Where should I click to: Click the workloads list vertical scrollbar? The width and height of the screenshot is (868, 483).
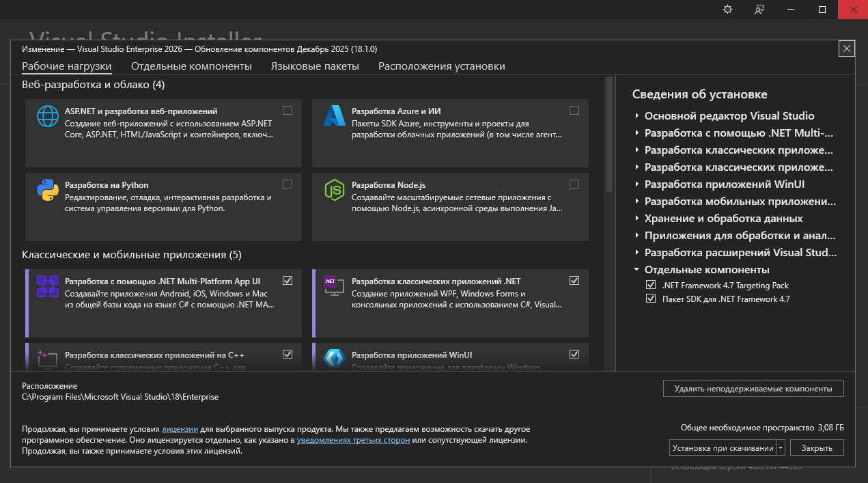point(609,137)
